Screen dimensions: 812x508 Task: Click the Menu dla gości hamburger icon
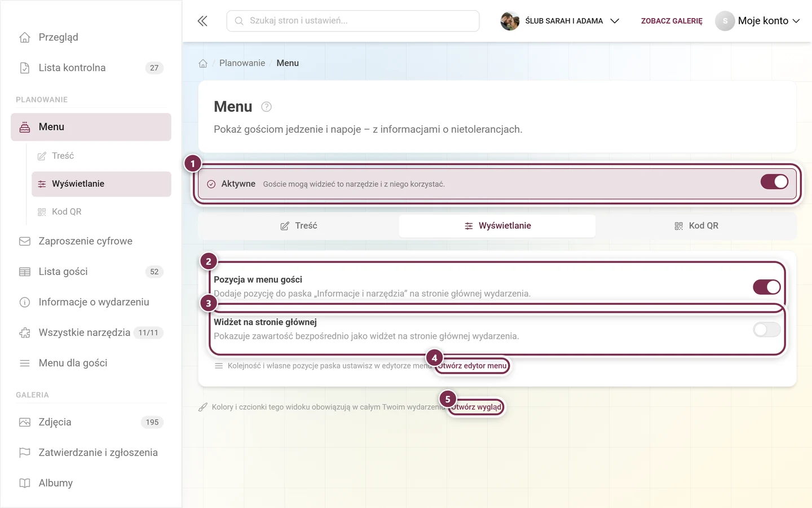click(25, 363)
